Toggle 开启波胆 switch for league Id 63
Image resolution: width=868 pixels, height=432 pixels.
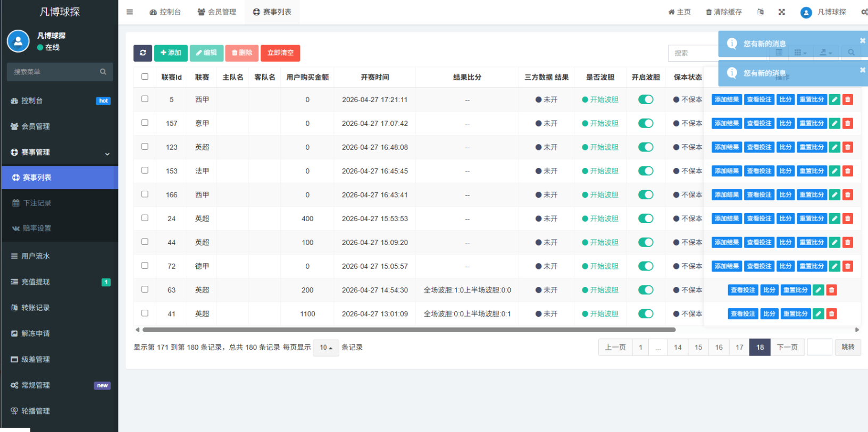pos(646,290)
